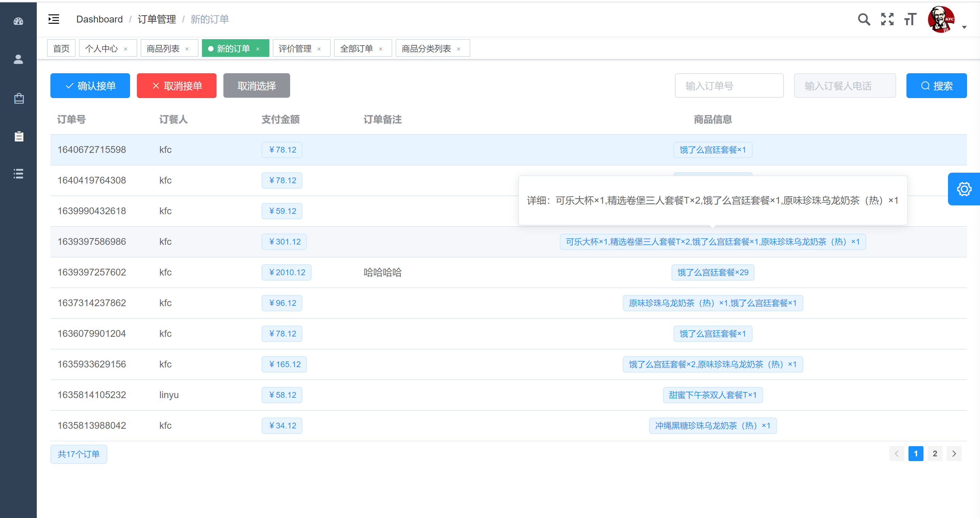The height and width of the screenshot is (518, 980).
Task: Open the blue settings gear panel
Action: (x=964, y=189)
